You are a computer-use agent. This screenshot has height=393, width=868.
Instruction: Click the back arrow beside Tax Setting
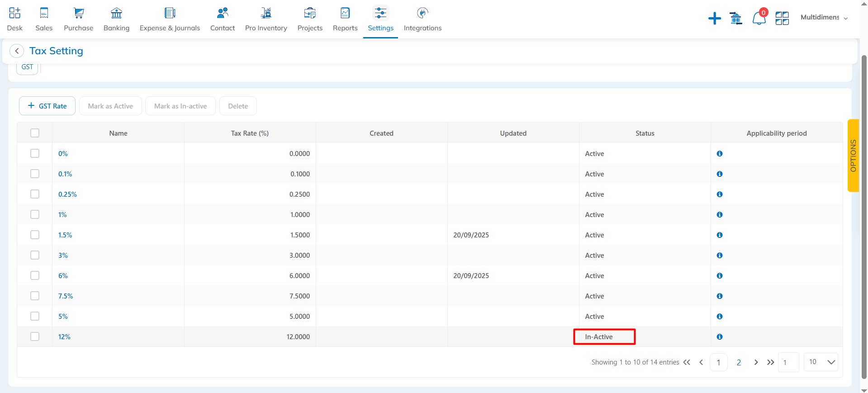pyautogui.click(x=17, y=51)
